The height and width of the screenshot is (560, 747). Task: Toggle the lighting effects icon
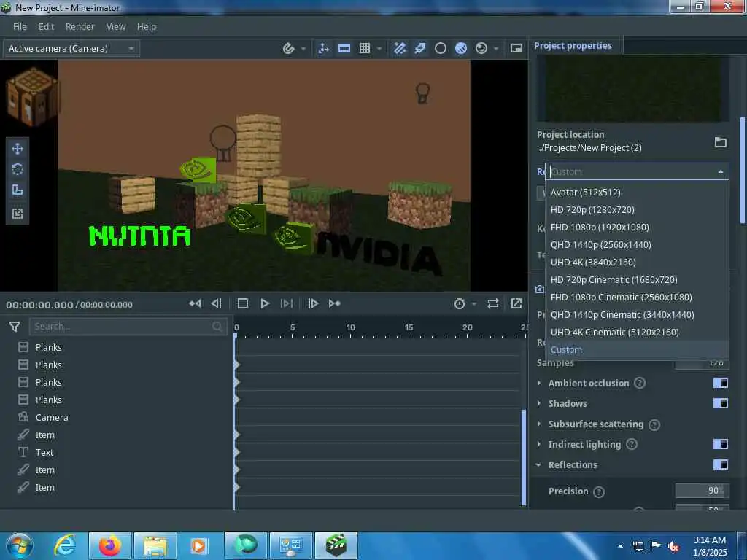pos(419,48)
